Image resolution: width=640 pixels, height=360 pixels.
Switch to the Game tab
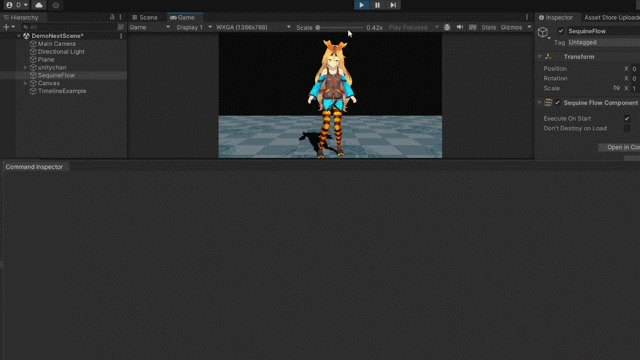182,17
